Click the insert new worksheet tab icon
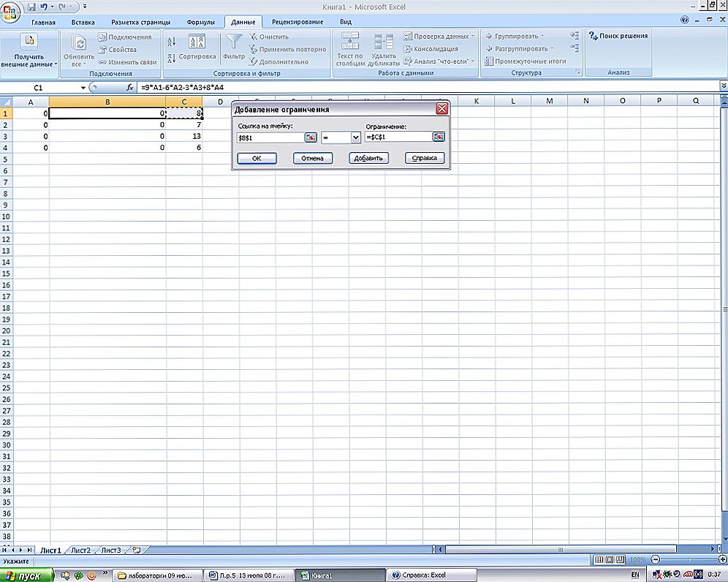This screenshot has height=582, width=728. tap(136, 550)
